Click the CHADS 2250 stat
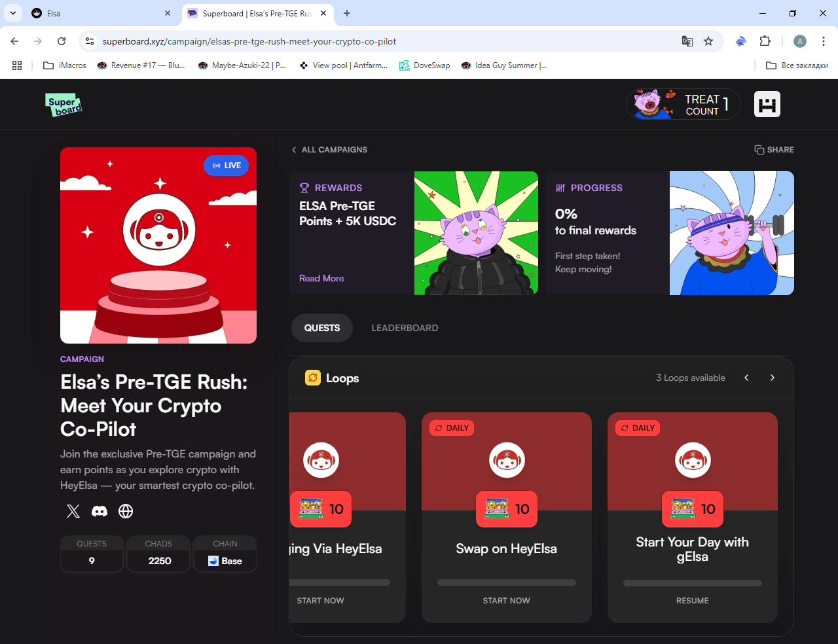The image size is (838, 644). (x=158, y=554)
